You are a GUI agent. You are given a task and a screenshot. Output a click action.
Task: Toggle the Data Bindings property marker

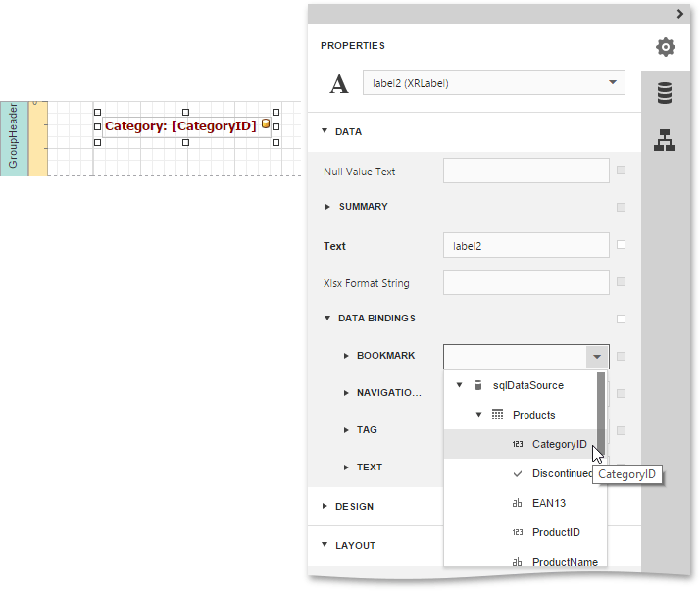point(621,319)
